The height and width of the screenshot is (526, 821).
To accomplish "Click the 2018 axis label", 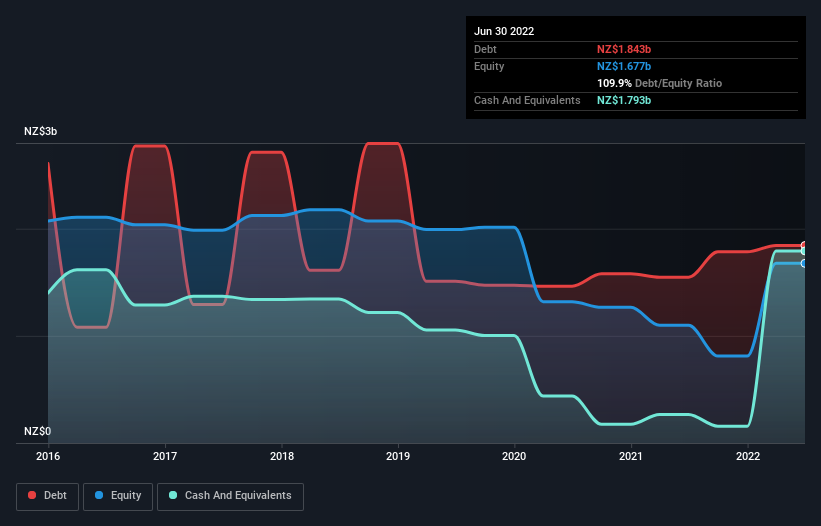I will (282, 456).
